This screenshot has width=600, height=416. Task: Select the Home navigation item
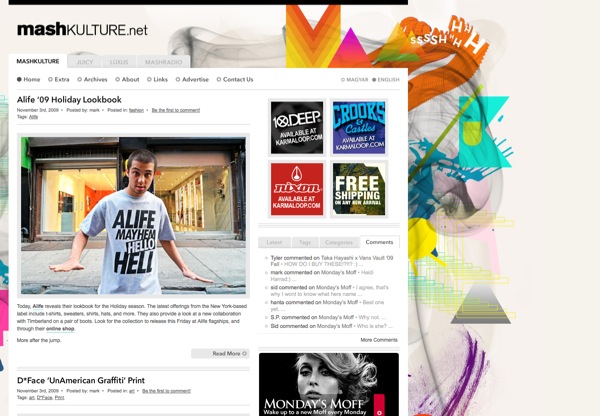coord(29,79)
